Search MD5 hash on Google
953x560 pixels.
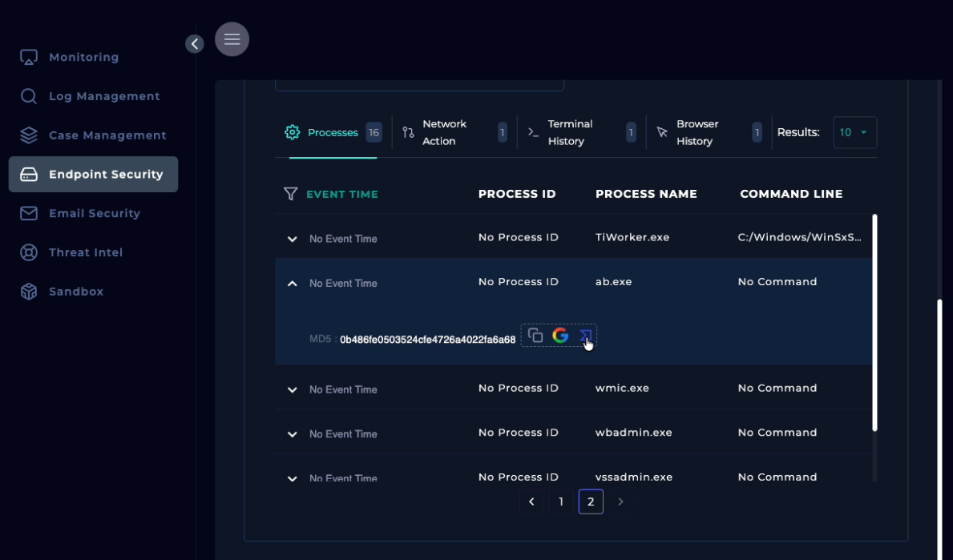[560, 336]
